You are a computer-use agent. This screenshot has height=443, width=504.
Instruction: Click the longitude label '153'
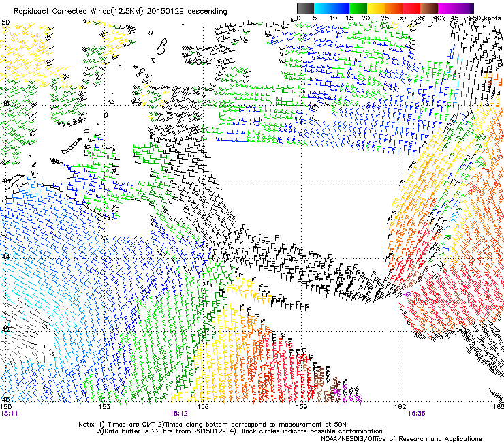(x=104, y=407)
